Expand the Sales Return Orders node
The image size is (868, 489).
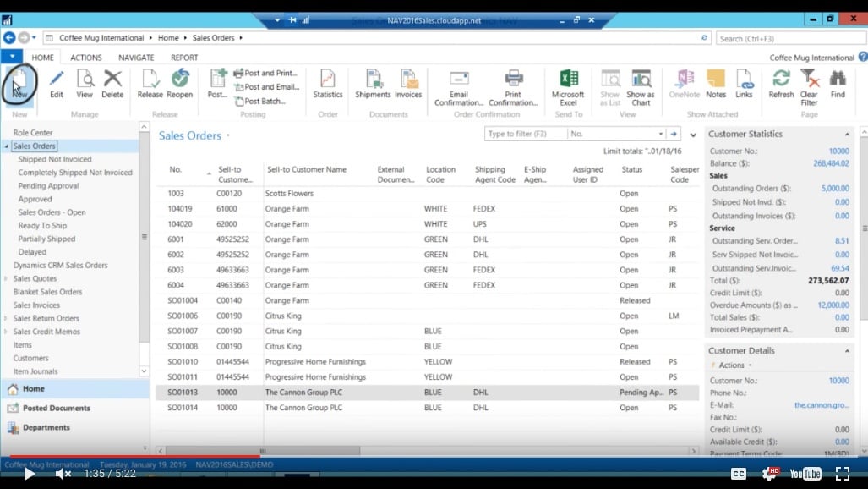tap(6, 319)
